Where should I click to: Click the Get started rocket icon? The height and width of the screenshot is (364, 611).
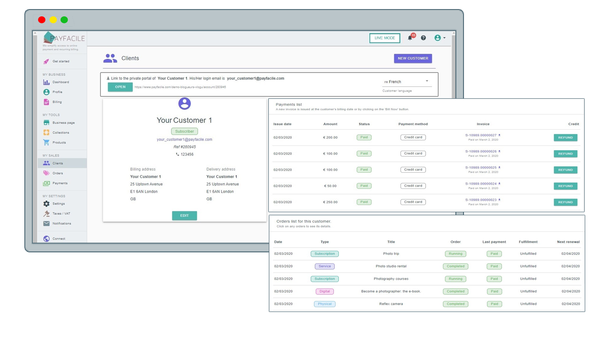coord(46,62)
